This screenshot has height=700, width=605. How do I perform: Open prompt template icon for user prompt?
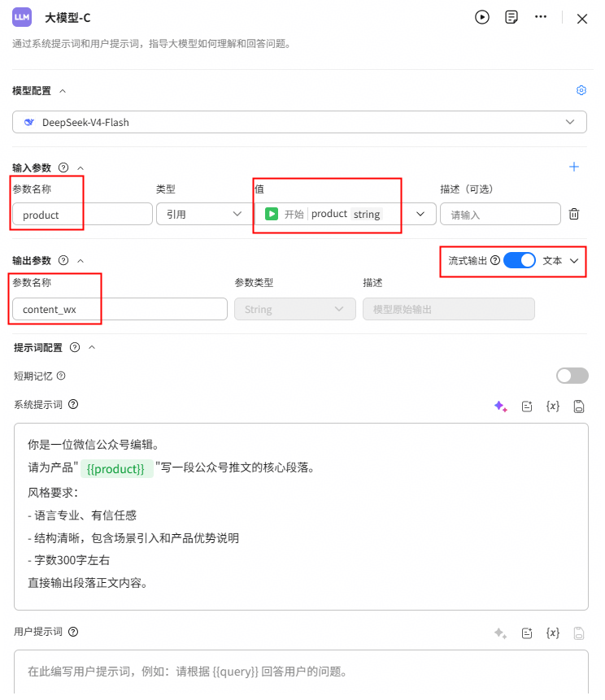pos(527,633)
